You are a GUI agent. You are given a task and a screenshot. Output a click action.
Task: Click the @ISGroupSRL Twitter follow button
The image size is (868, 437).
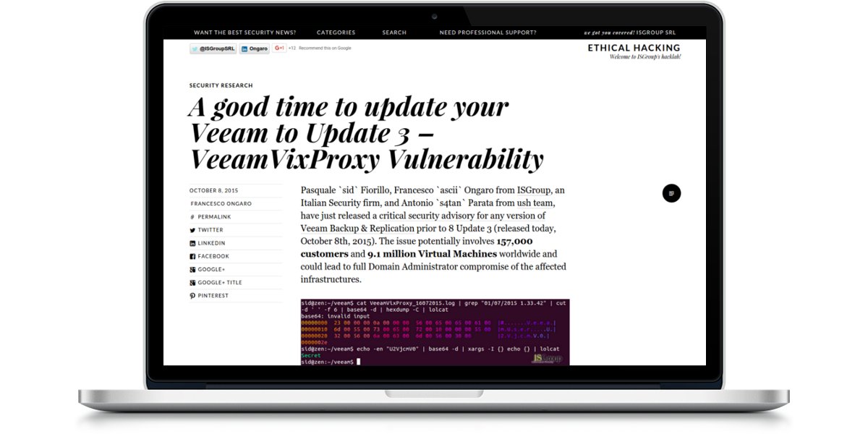(213, 48)
